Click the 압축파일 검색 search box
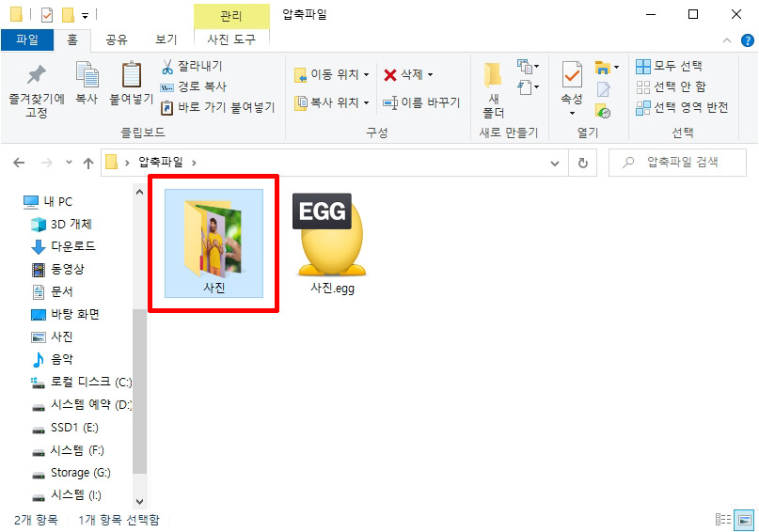Viewport: 759px width, 532px height. point(677,163)
